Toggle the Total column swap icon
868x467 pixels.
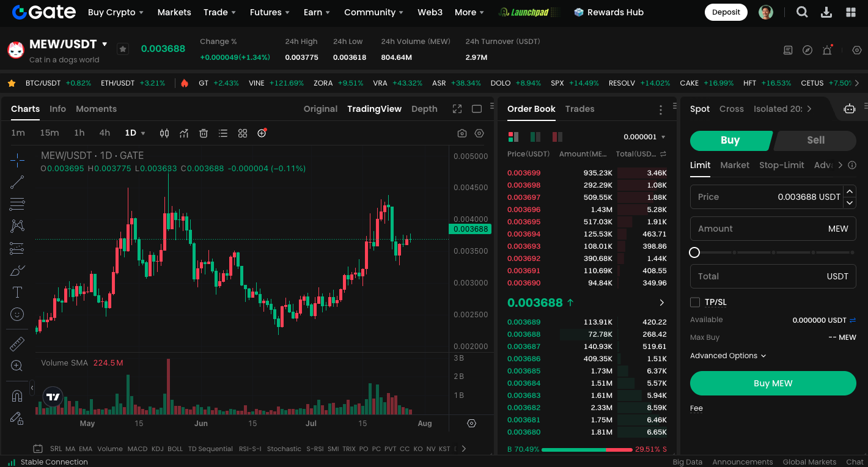point(663,154)
